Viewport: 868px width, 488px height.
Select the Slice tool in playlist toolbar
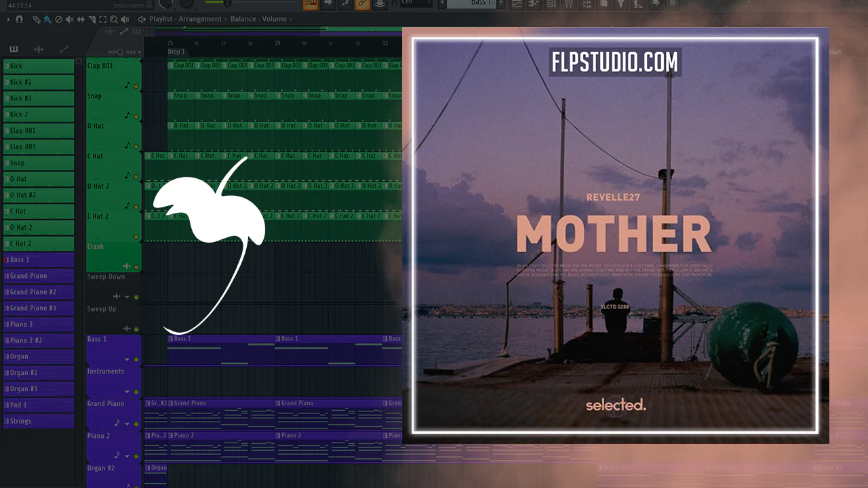[92, 19]
